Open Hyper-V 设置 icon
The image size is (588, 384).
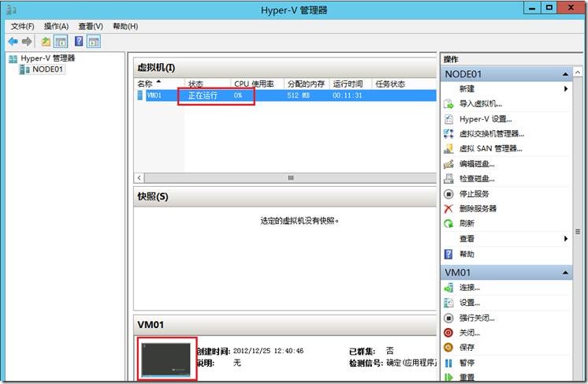448,119
